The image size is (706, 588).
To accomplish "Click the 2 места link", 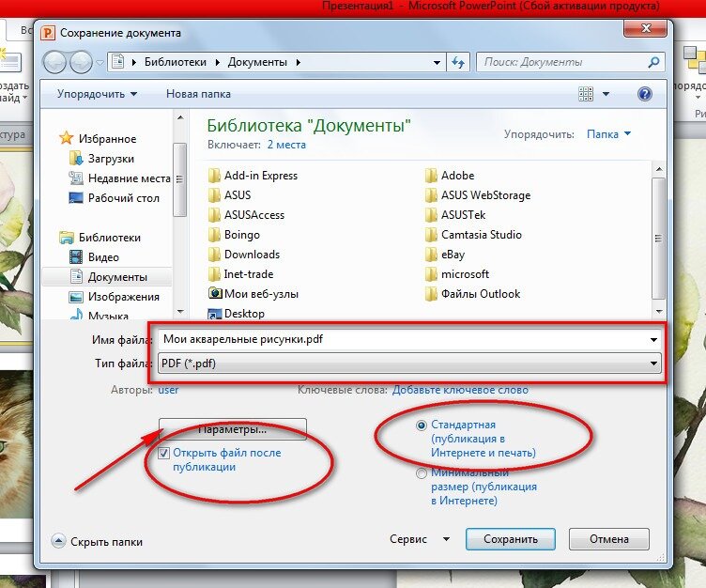I will pos(286,145).
